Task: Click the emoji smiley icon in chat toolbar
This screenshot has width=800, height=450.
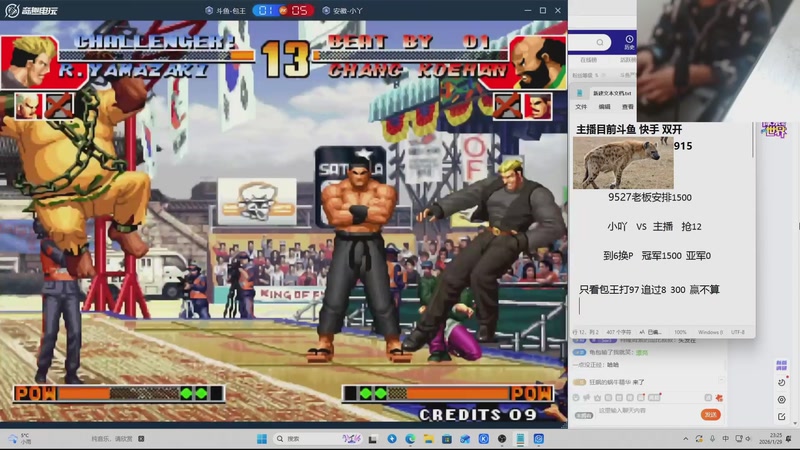Action: 576,397
